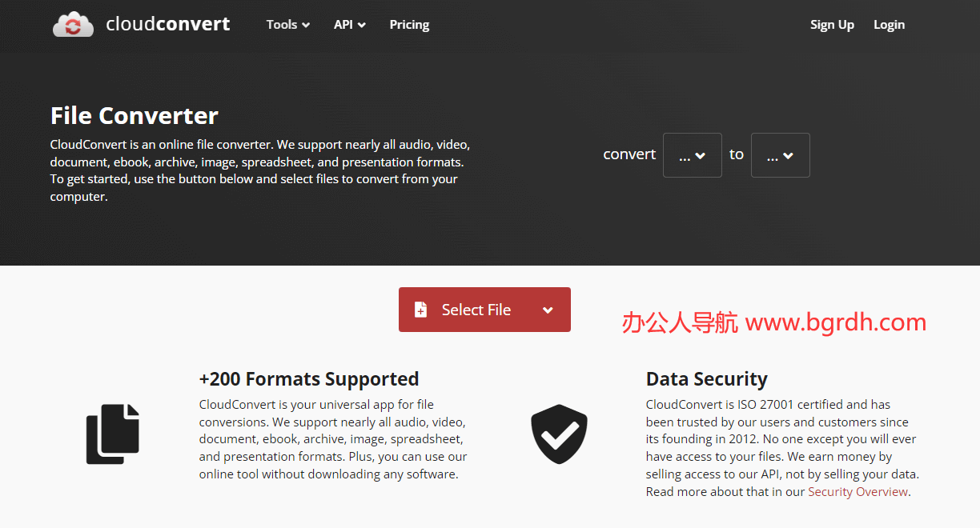Go to the Pricing page
Image resolution: width=980 pixels, height=528 pixels.
[x=409, y=25]
